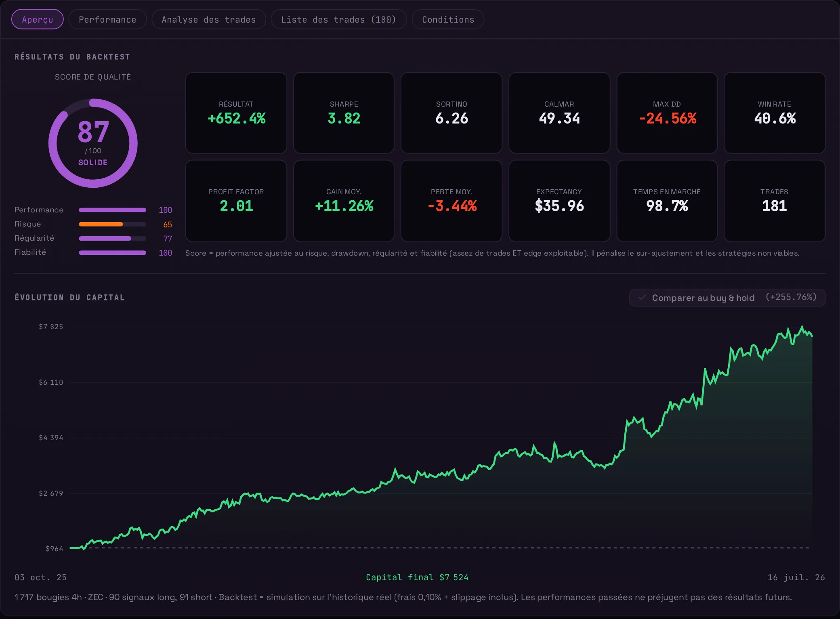Click the RÉSULTAT +652.4% metric card

236,113
